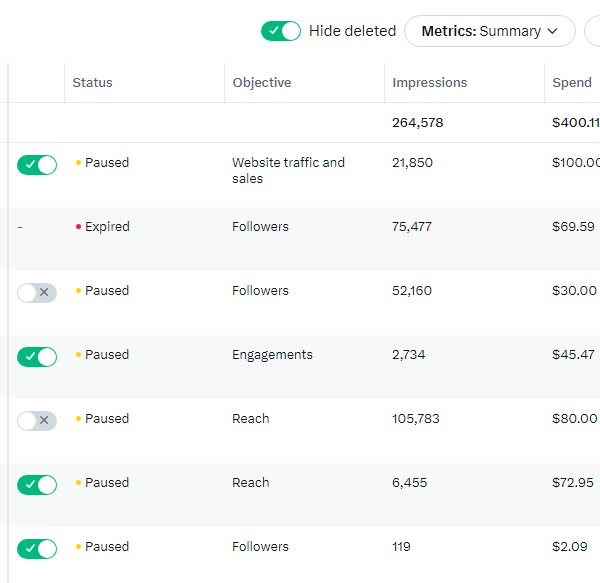Click the 6,455 impressions cell
The height and width of the screenshot is (583, 600).
coord(409,482)
